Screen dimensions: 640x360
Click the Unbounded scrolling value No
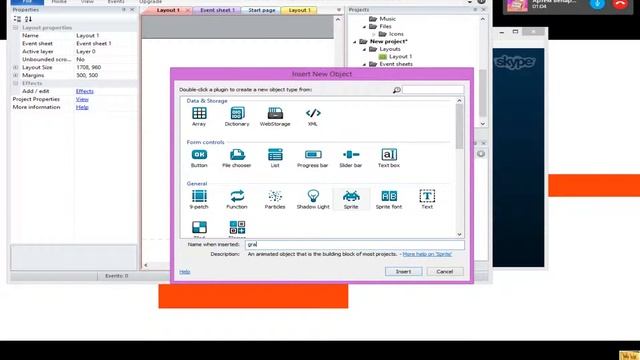tap(80, 60)
